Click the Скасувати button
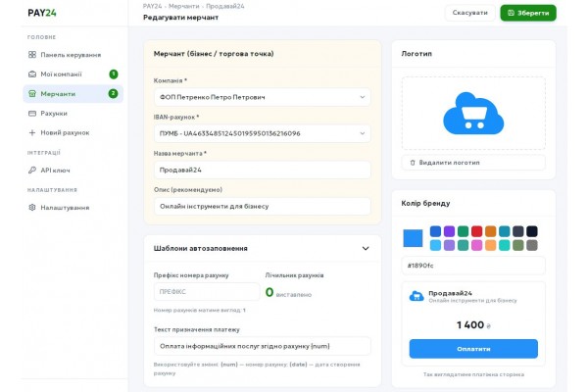The image size is (588, 392). (x=469, y=13)
